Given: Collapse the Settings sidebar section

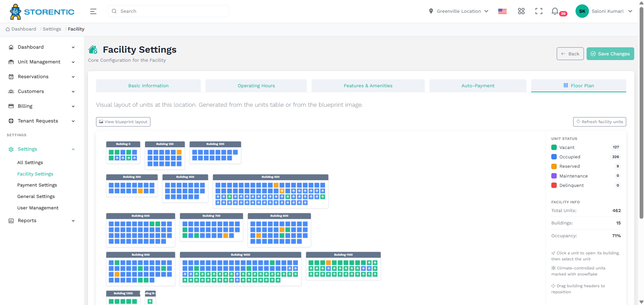Looking at the screenshot, I should click(x=73, y=149).
